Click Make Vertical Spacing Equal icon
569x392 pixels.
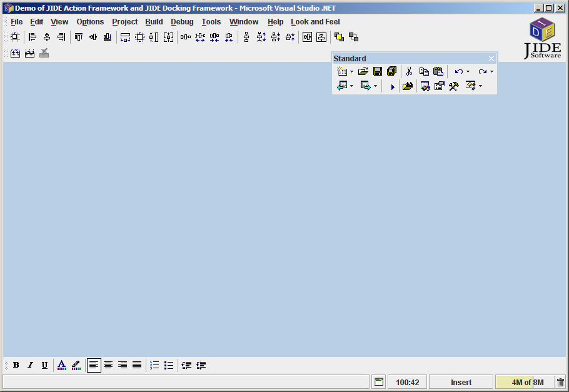[246, 37]
